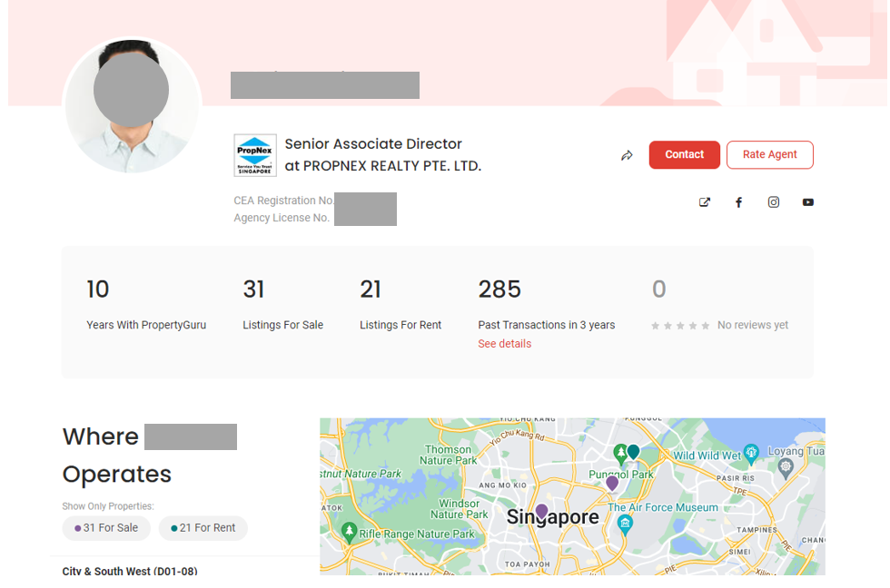
Task: Click the Wild Wild Wet map marker
Action: click(x=751, y=453)
